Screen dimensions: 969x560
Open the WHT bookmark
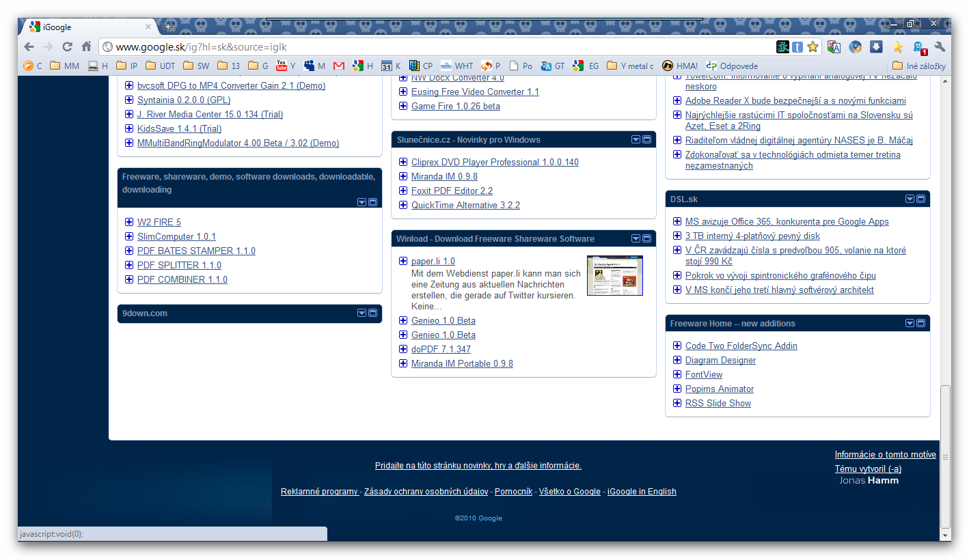(x=456, y=66)
